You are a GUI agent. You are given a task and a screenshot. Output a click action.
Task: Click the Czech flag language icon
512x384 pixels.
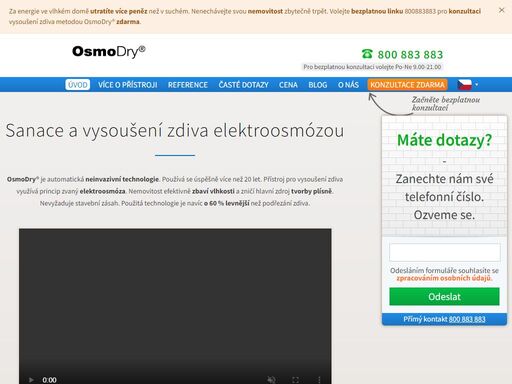464,85
